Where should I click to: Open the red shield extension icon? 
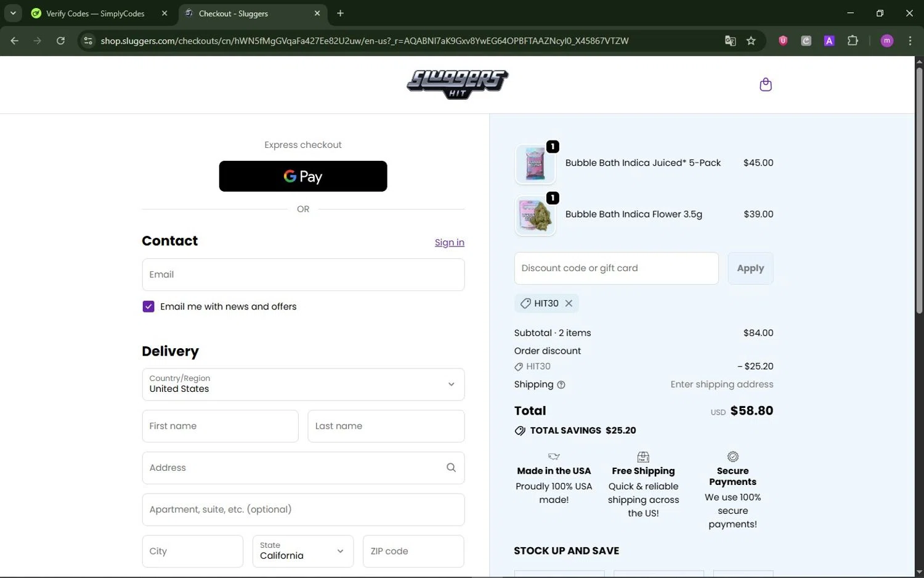[783, 41]
